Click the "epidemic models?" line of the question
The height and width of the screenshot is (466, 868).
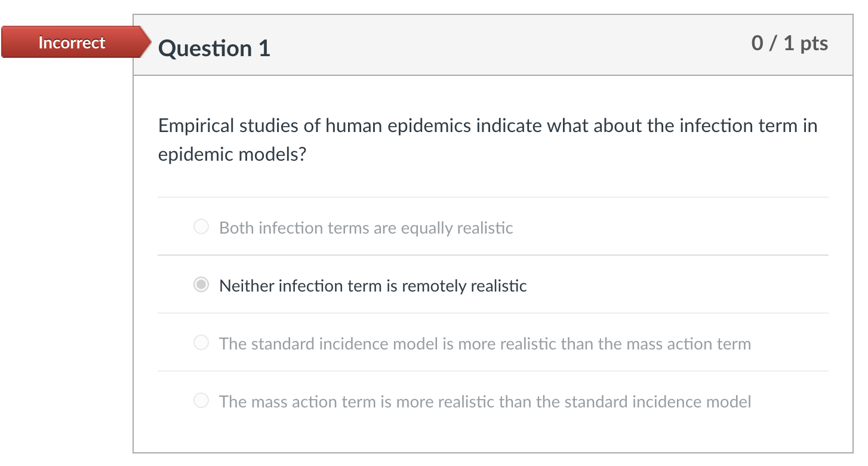pos(232,154)
